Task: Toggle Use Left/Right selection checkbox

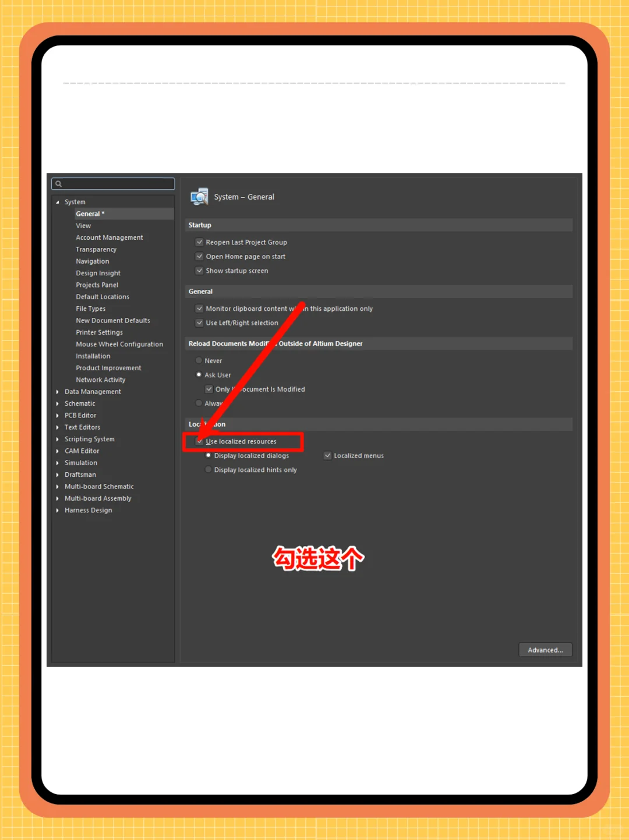Action: (199, 323)
